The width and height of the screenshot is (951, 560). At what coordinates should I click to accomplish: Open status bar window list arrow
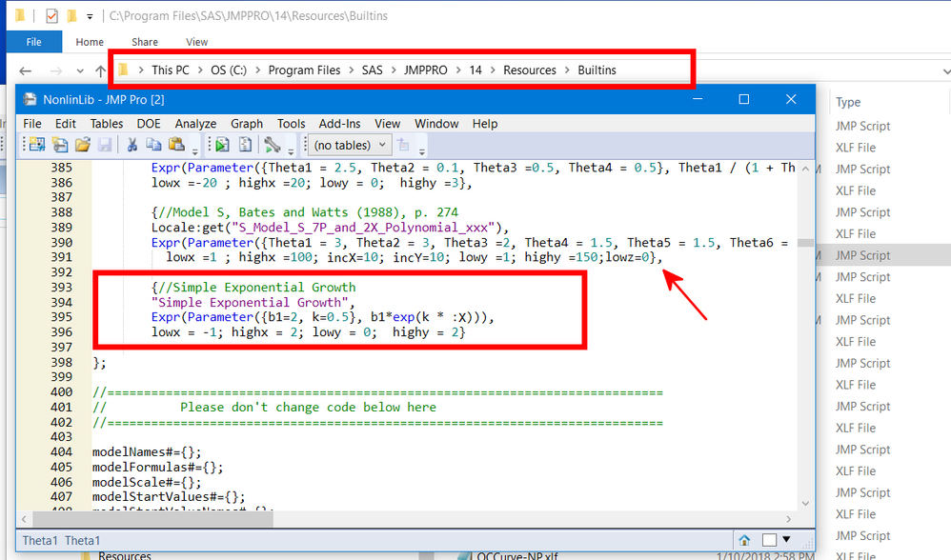[787, 539]
